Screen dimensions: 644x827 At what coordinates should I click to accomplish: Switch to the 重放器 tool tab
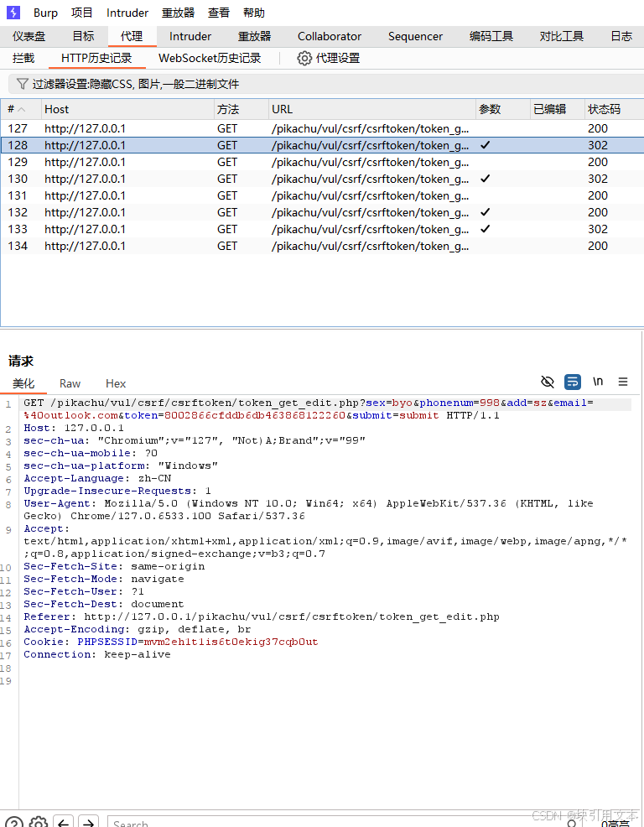(254, 36)
